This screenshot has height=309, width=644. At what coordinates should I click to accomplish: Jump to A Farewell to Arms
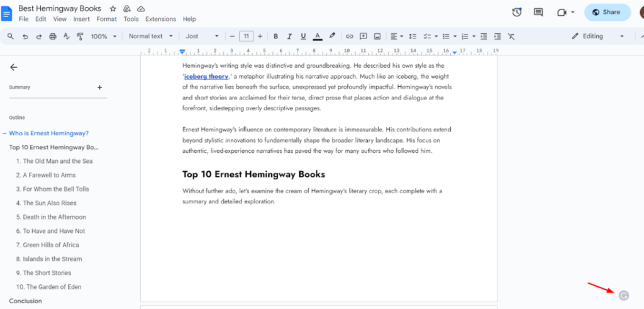[x=46, y=175]
